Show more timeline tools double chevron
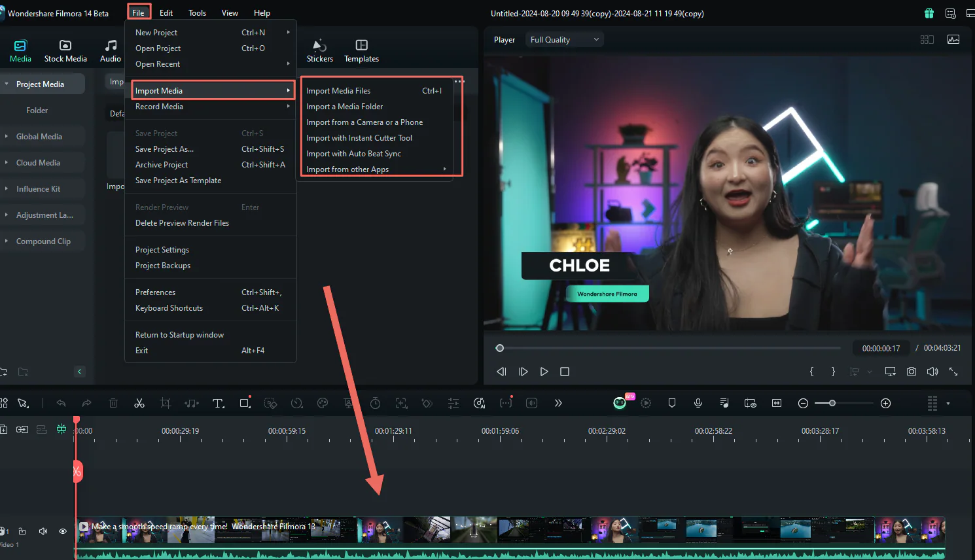This screenshot has height=560, width=975. (558, 403)
